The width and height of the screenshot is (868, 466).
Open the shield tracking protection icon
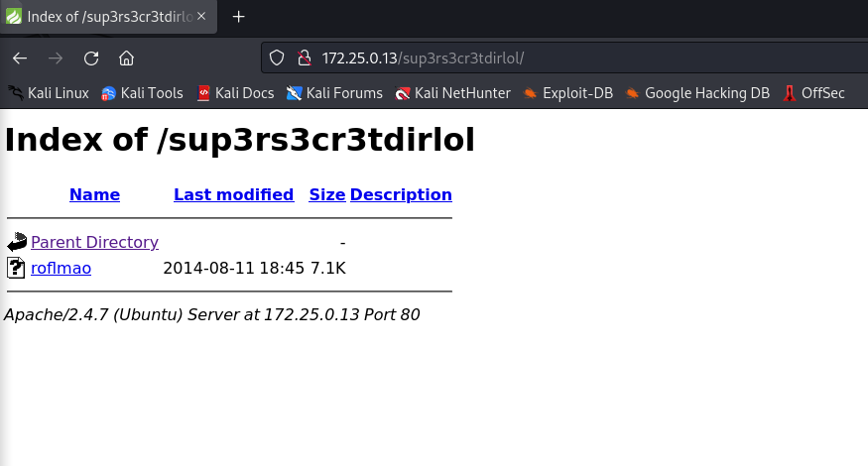(x=277, y=58)
